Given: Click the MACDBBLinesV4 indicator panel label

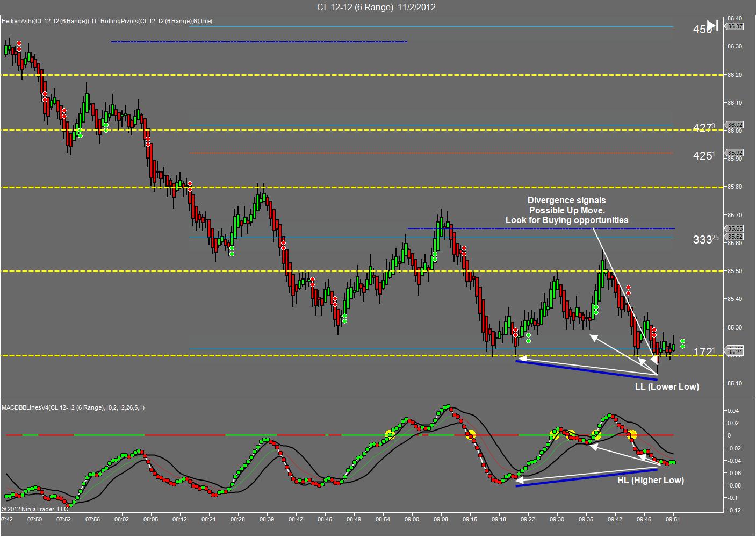Looking at the screenshot, I should (x=73, y=407).
